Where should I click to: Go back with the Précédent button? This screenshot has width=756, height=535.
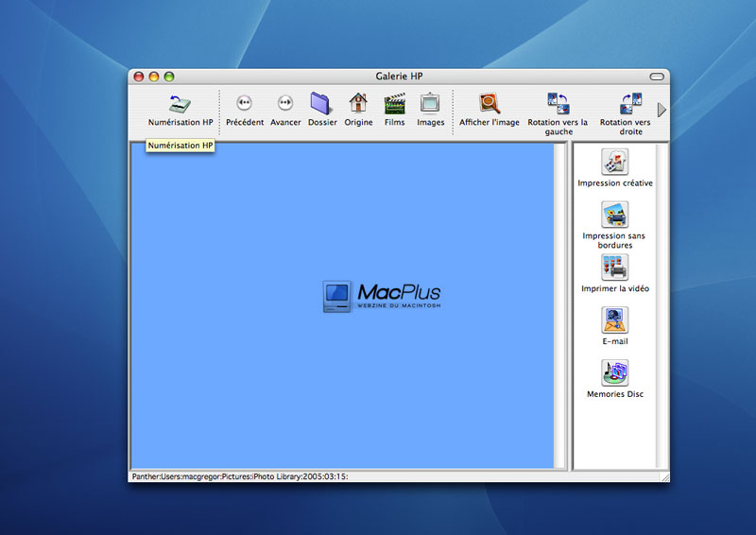[245, 111]
